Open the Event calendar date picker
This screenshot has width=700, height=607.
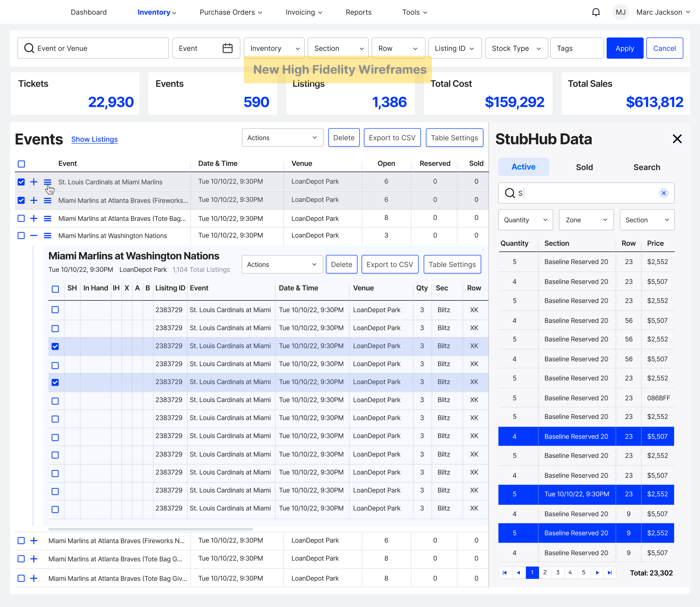pos(227,48)
